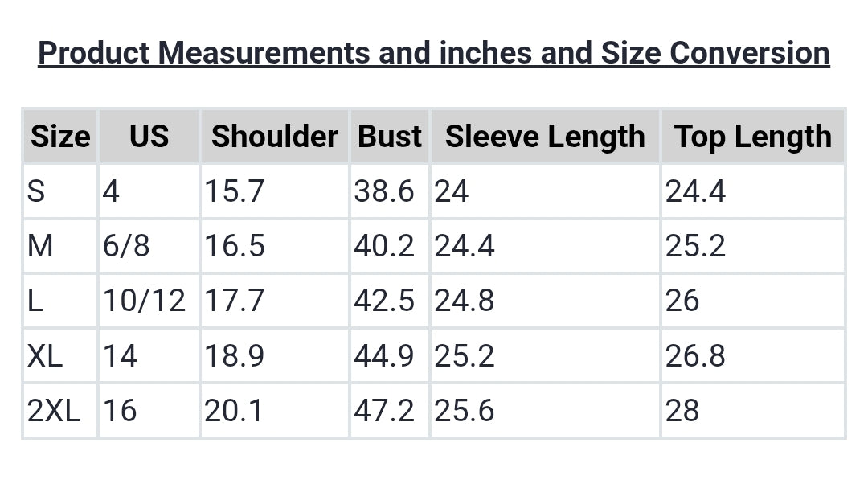Click the Product Measurements and Size Conversion title
Image resolution: width=868 pixels, height=492 pixels.
click(x=434, y=53)
